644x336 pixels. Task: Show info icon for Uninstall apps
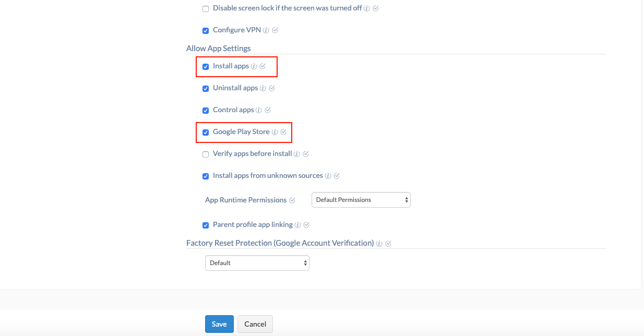coord(263,88)
